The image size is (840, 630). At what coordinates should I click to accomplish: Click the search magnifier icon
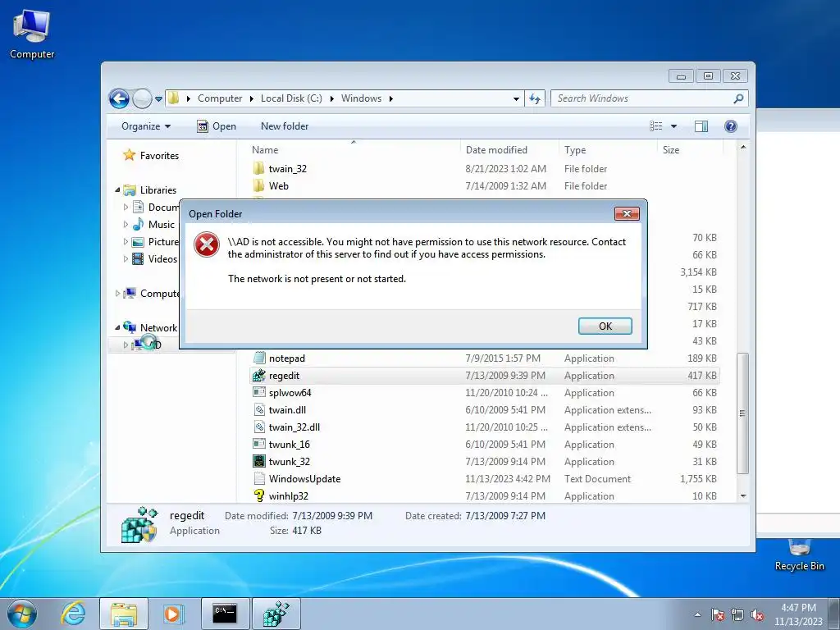point(738,98)
